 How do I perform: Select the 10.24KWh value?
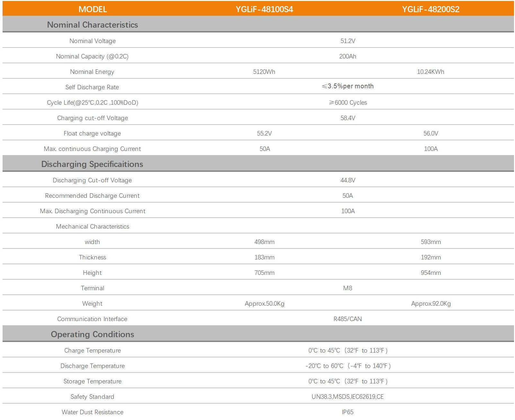click(x=431, y=72)
